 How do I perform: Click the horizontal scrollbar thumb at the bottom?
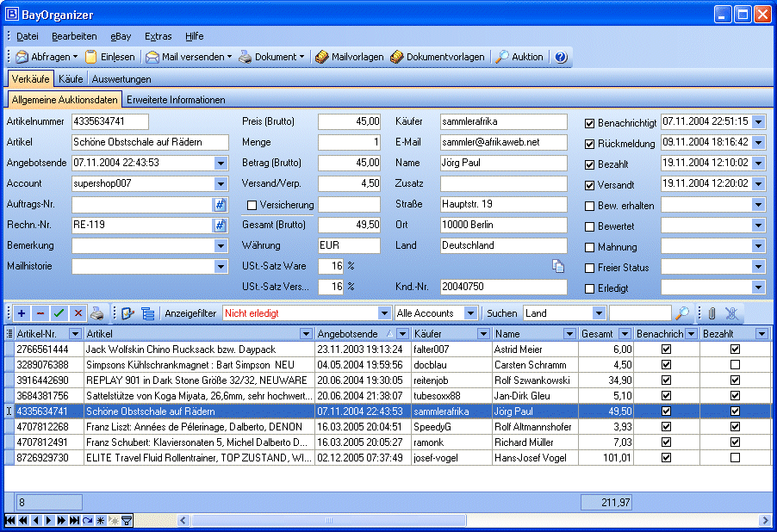tap(329, 520)
